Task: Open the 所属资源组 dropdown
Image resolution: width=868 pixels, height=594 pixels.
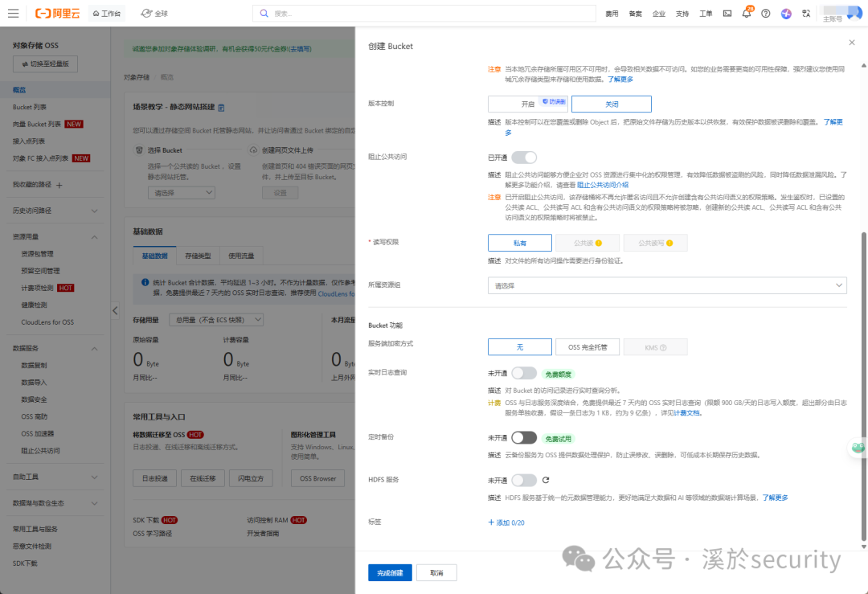Action: [667, 285]
